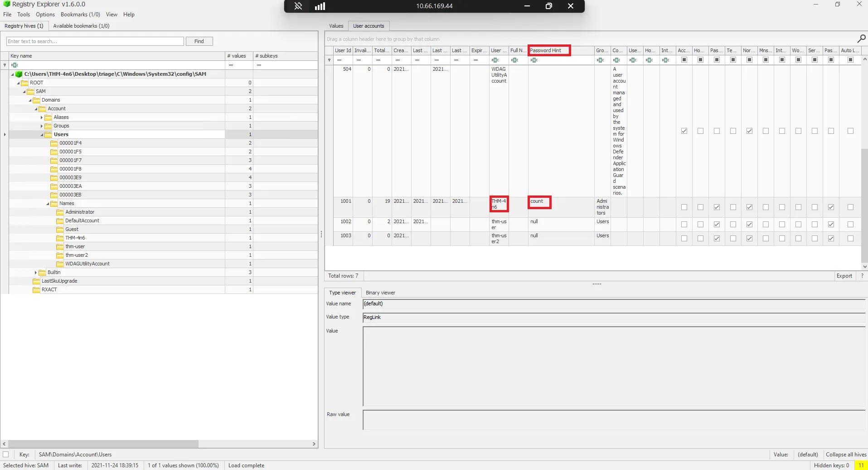The image size is (868, 470).
Task: Click the tree's horizontal scrollbar thumb
Action: (x=103, y=444)
